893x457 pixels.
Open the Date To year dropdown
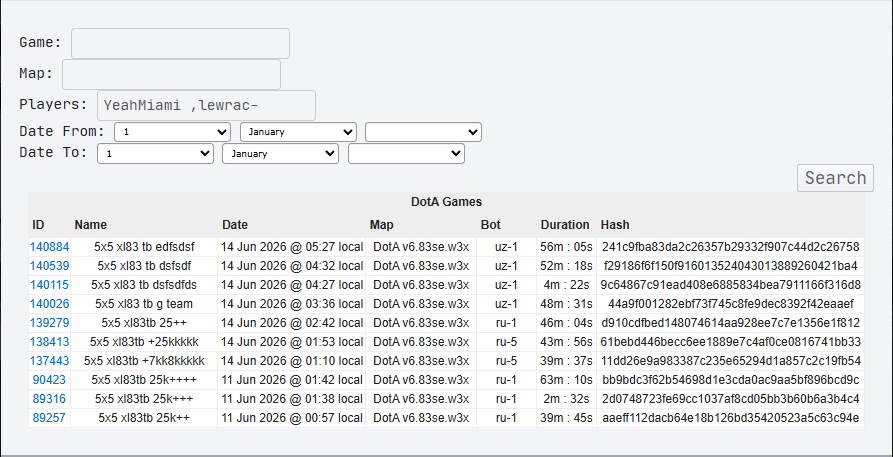pyautogui.click(x=406, y=154)
